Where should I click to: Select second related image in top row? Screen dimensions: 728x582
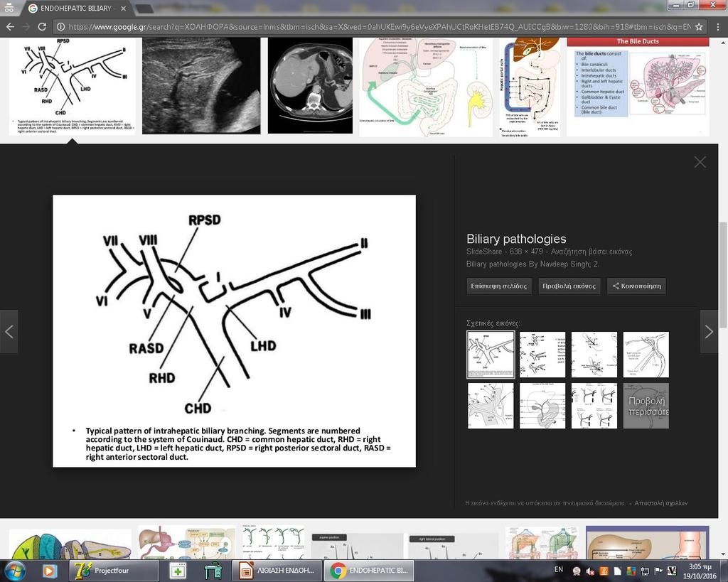point(542,355)
